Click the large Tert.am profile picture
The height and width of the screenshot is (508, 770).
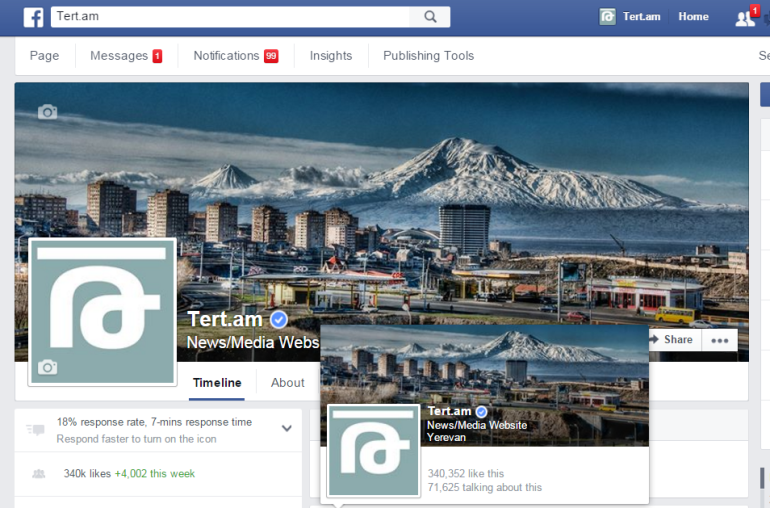(102, 311)
